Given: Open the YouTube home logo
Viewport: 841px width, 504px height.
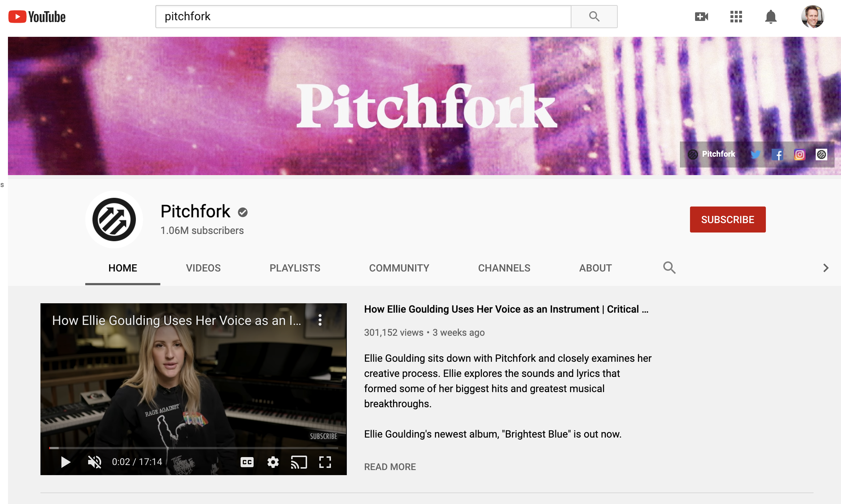Looking at the screenshot, I should [x=37, y=17].
